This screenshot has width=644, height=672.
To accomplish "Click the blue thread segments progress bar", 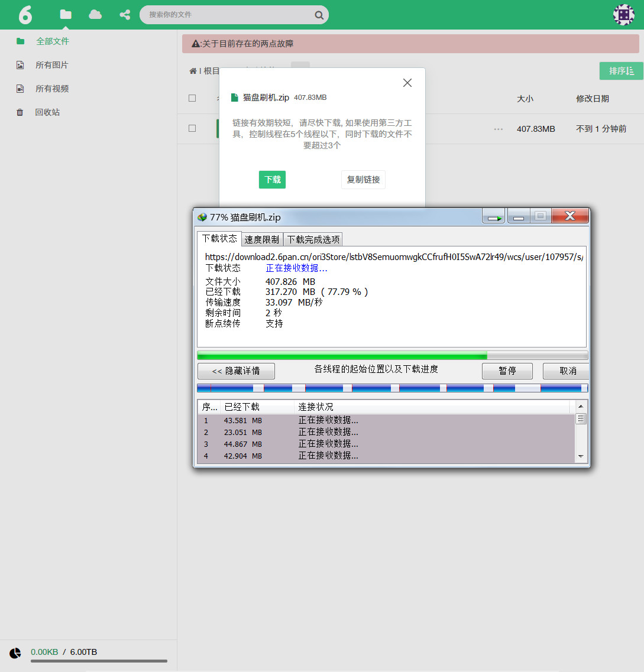I will click(392, 388).
